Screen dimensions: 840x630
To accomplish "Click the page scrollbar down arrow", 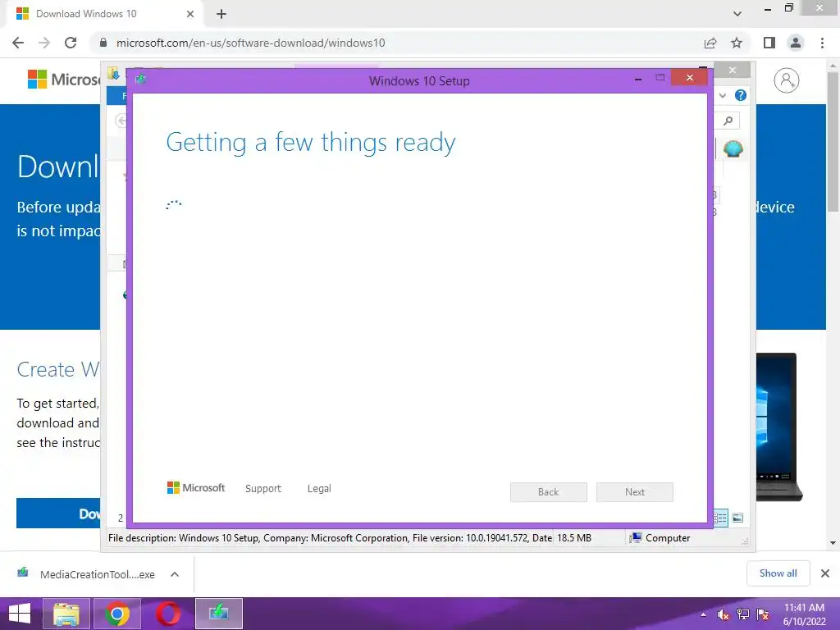I will point(833,543).
